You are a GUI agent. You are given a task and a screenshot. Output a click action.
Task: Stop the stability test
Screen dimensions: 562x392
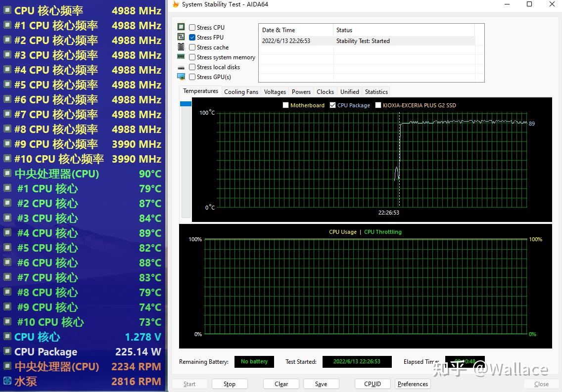tap(230, 384)
